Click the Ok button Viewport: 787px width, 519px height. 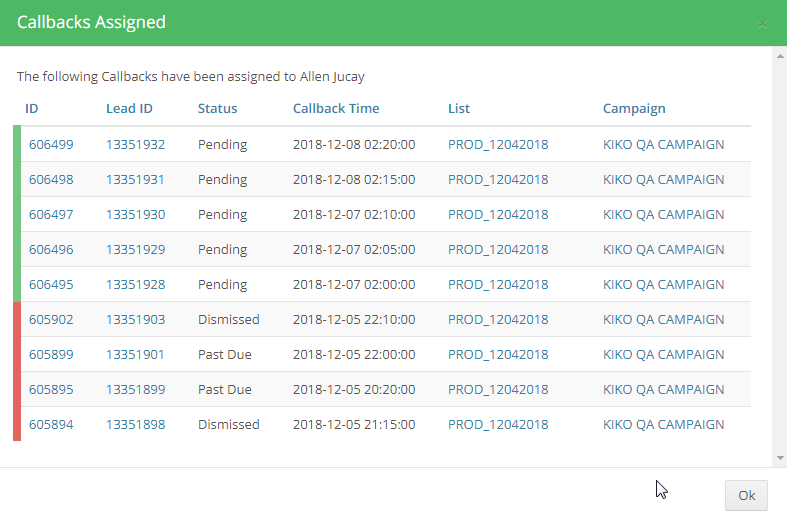pyautogui.click(x=746, y=495)
